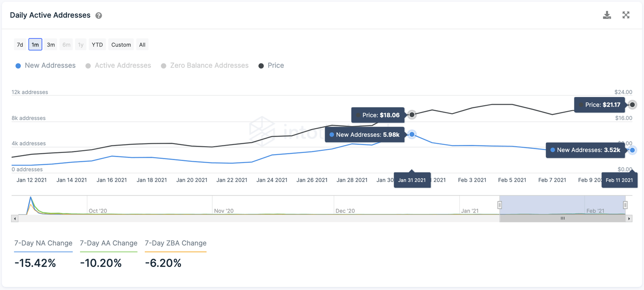Switch to the 7-Day AA Change tab
Screen dimensions: 644x290
point(109,243)
